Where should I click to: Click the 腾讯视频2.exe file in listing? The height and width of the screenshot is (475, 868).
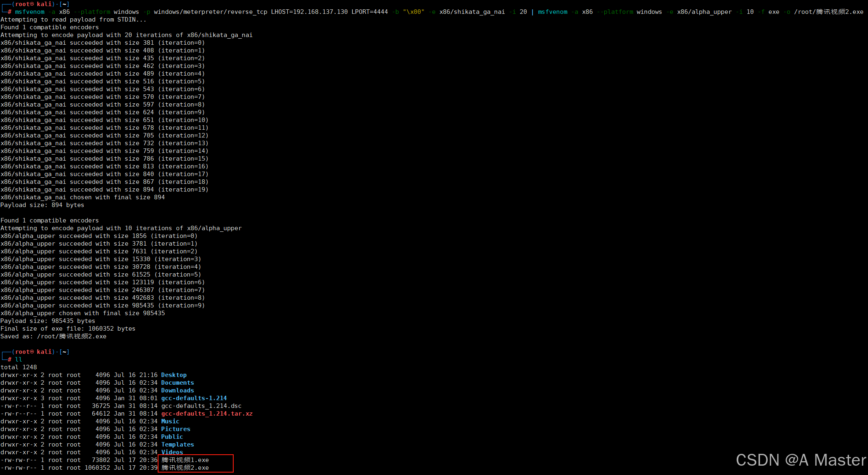point(185,468)
